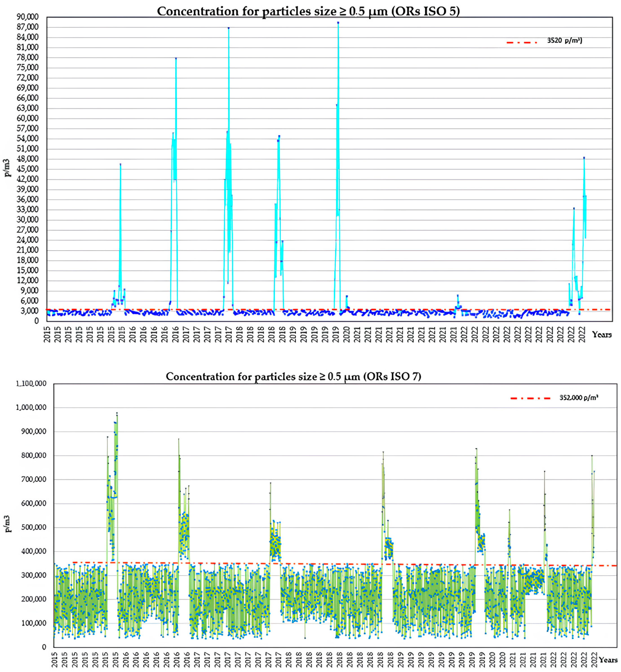
Task: Click the highest 2015 peak in bottom chart
Action: tap(117, 413)
